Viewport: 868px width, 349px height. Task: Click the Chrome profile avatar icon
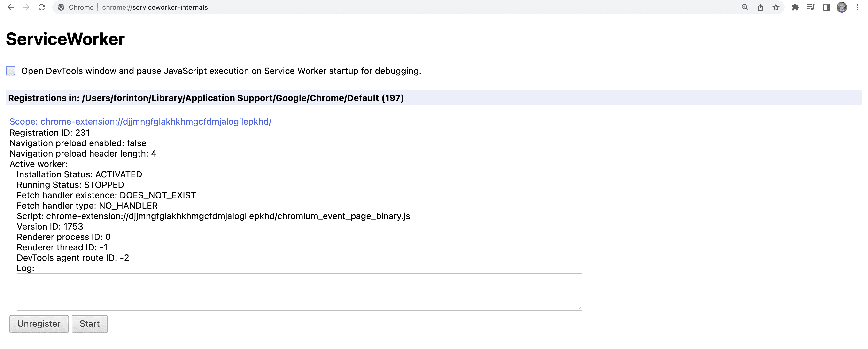tap(843, 7)
